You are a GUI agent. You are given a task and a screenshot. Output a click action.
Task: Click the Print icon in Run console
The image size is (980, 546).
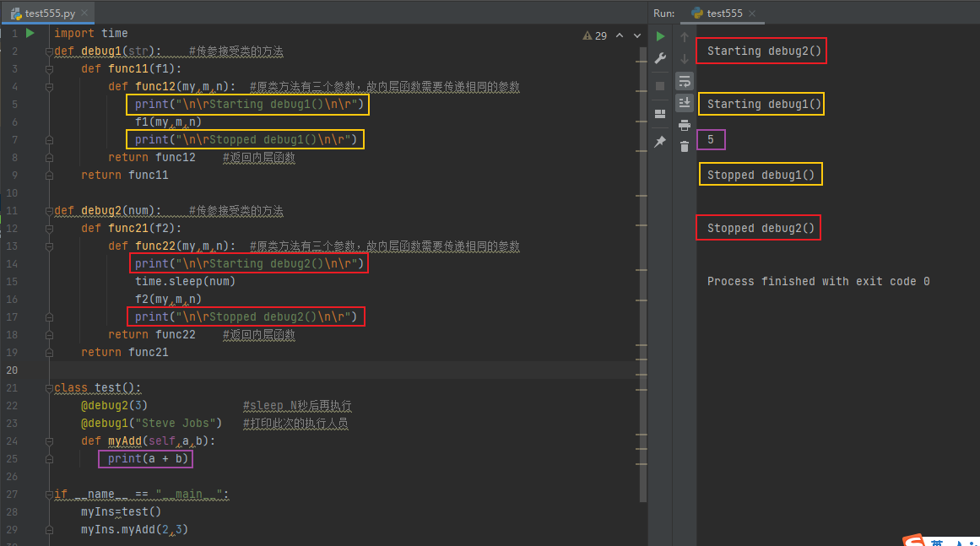point(685,125)
